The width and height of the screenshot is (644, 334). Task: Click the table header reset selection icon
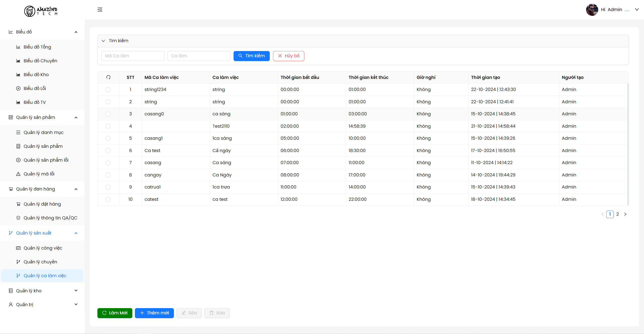click(108, 77)
